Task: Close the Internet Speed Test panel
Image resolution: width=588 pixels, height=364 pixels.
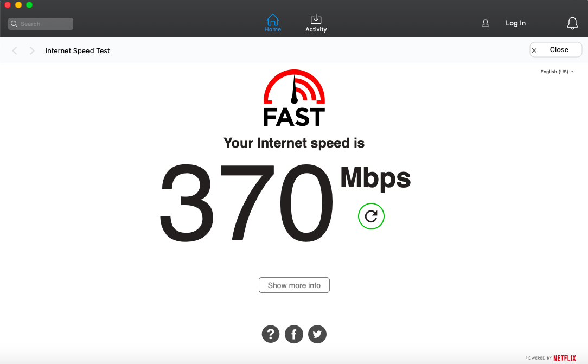Action: click(x=555, y=50)
